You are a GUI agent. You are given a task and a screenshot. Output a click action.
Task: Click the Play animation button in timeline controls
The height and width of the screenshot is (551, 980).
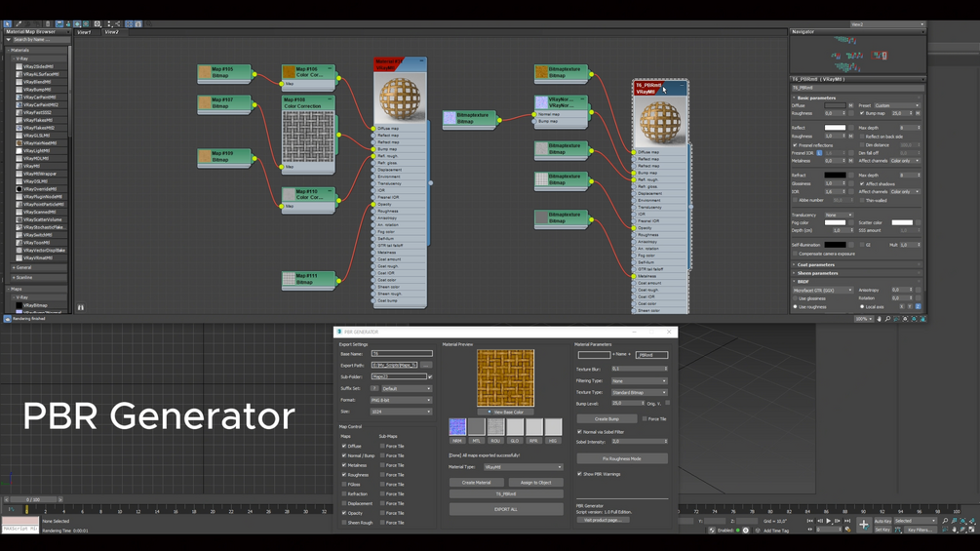click(x=829, y=521)
